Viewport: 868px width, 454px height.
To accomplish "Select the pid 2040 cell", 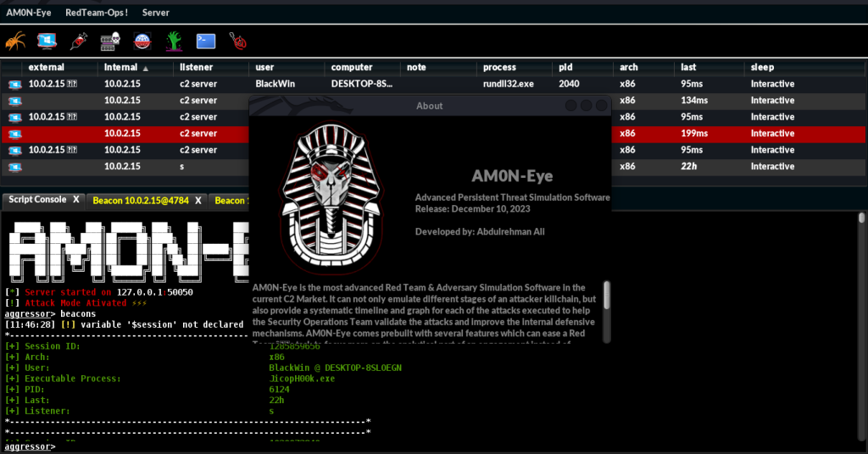I will (569, 84).
